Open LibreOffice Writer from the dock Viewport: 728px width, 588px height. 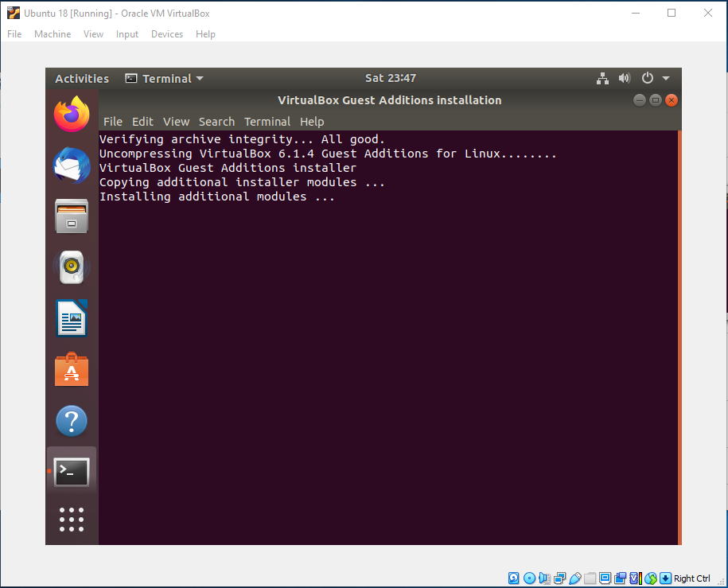[72, 318]
